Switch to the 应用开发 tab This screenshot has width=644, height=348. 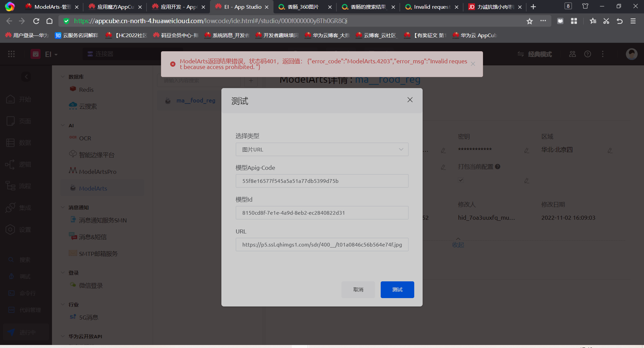pyautogui.click(x=178, y=7)
